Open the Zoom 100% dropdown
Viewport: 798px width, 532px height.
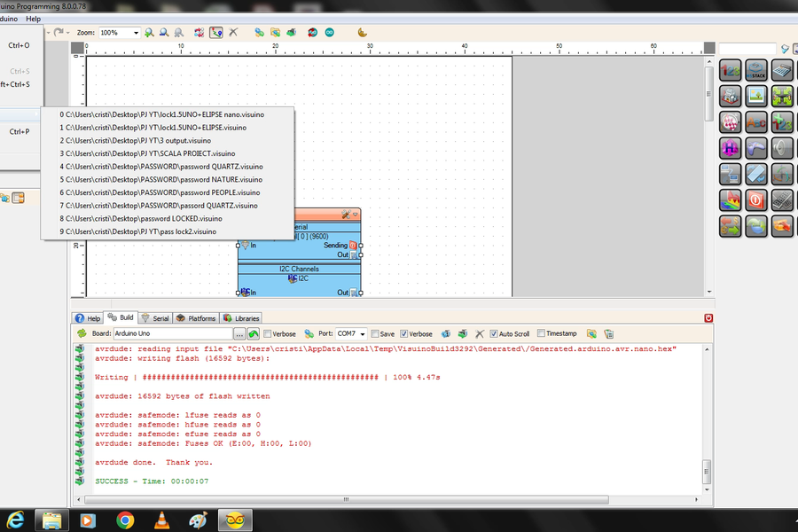pyautogui.click(x=136, y=33)
